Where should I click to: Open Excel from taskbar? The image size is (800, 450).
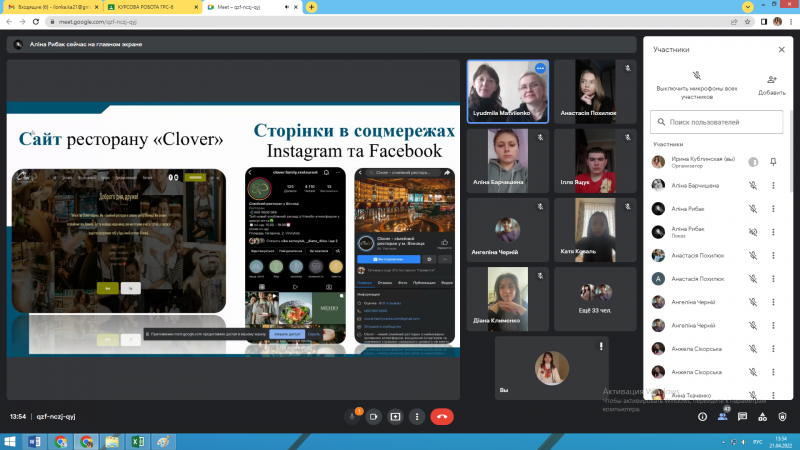tap(138, 442)
